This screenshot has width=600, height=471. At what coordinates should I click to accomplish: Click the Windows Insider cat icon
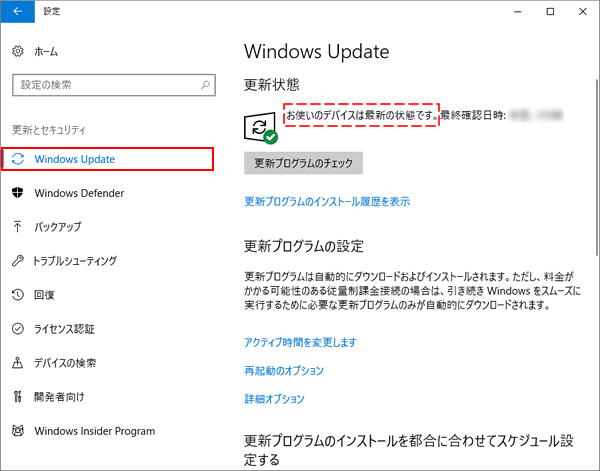tap(18, 431)
